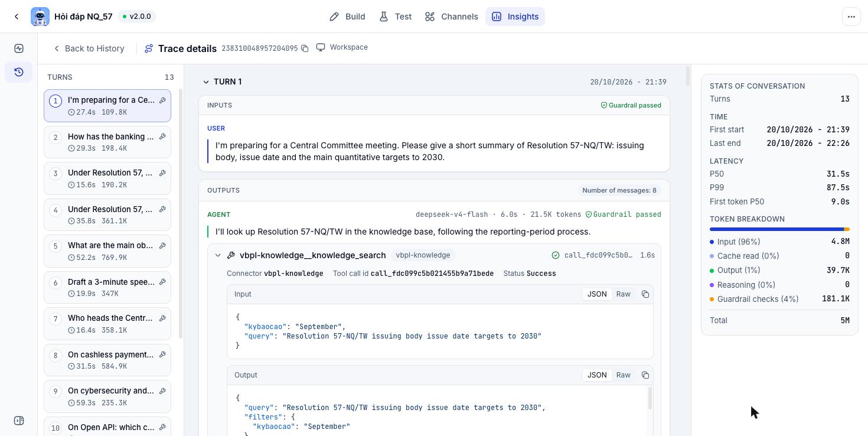
Task: Switch Input view to Raw
Action: click(623, 294)
